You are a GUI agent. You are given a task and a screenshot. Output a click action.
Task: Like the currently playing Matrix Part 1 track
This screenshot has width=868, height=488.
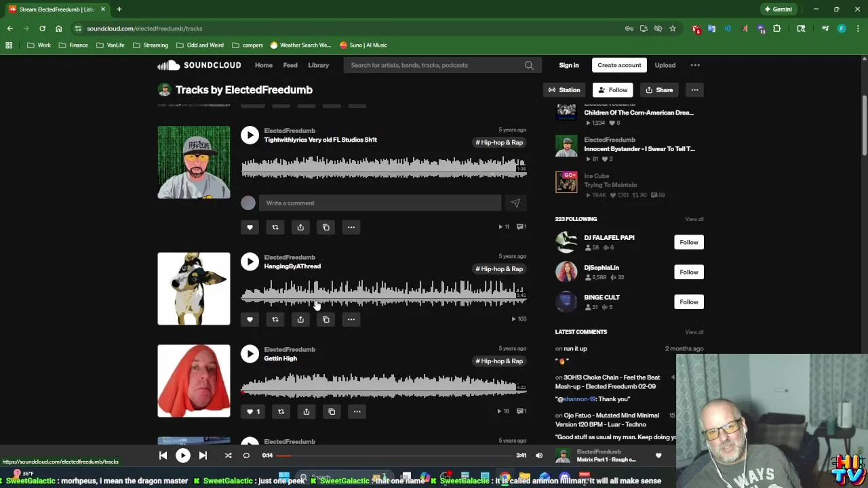point(658,455)
